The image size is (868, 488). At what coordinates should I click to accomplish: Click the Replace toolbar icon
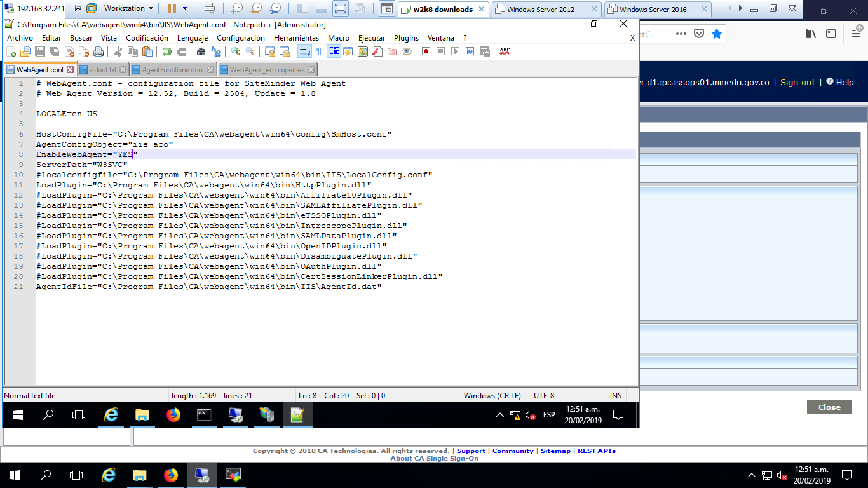(215, 51)
